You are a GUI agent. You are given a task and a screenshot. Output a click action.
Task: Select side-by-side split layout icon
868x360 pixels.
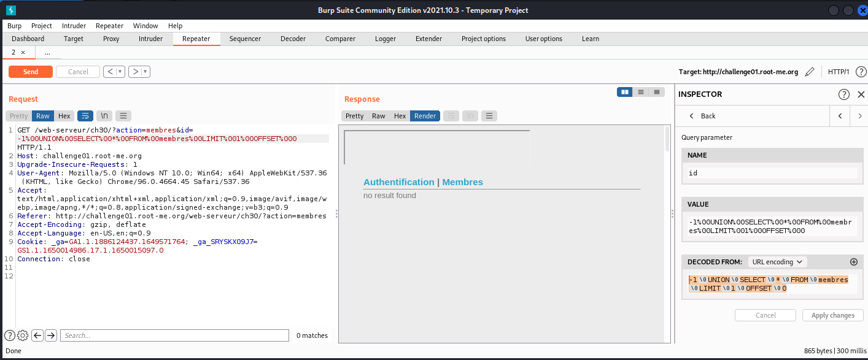point(625,92)
